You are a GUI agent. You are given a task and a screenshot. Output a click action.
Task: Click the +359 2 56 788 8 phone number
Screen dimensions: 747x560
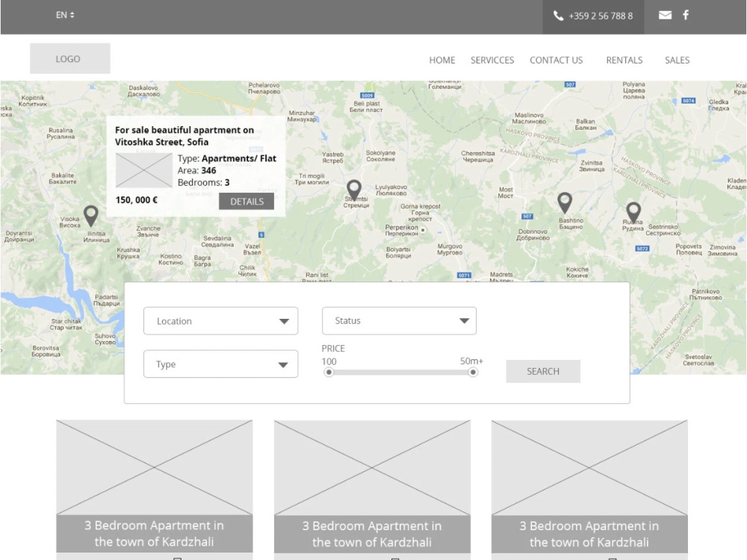[x=601, y=16]
